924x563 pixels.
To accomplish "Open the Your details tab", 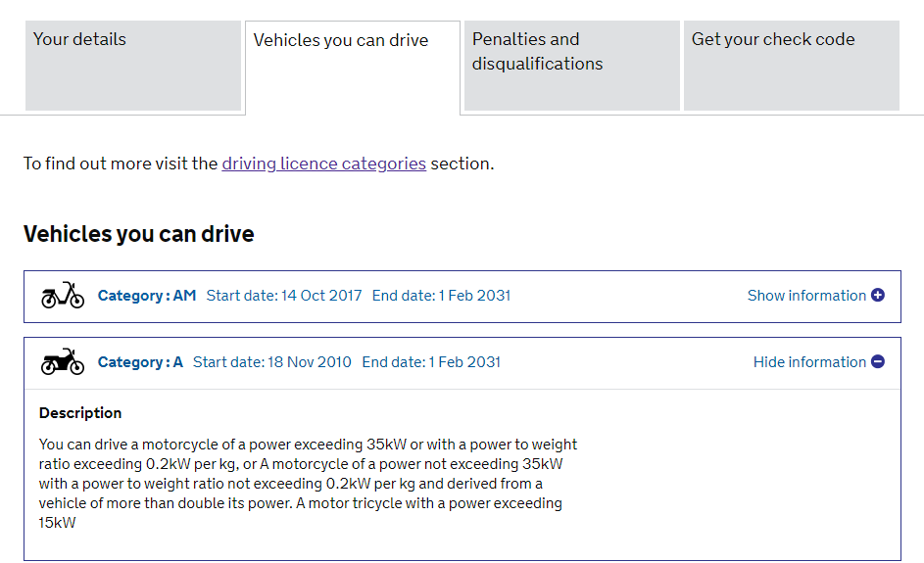I will click(133, 66).
